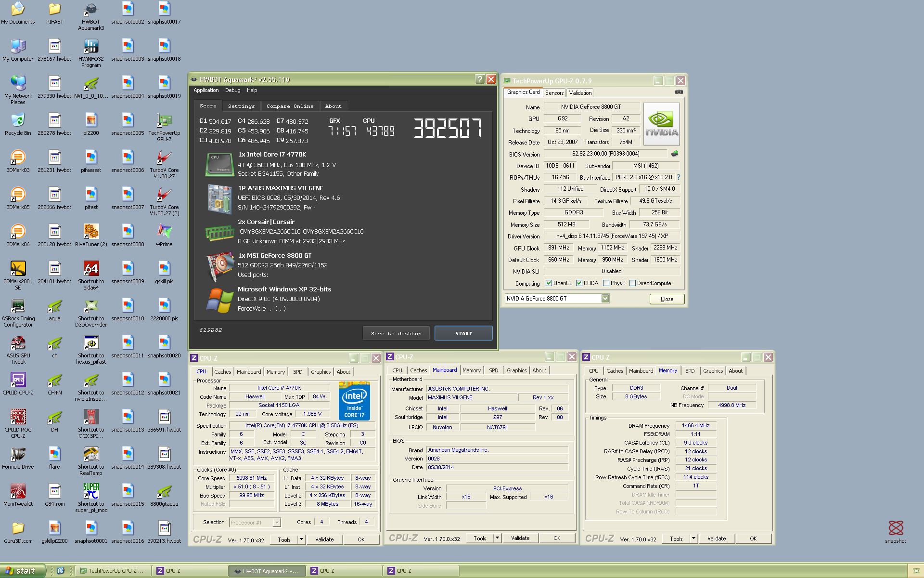The height and width of the screenshot is (578, 924).
Task: Toggle the PhysX checkbox in GPU-Z
Action: coord(606,283)
